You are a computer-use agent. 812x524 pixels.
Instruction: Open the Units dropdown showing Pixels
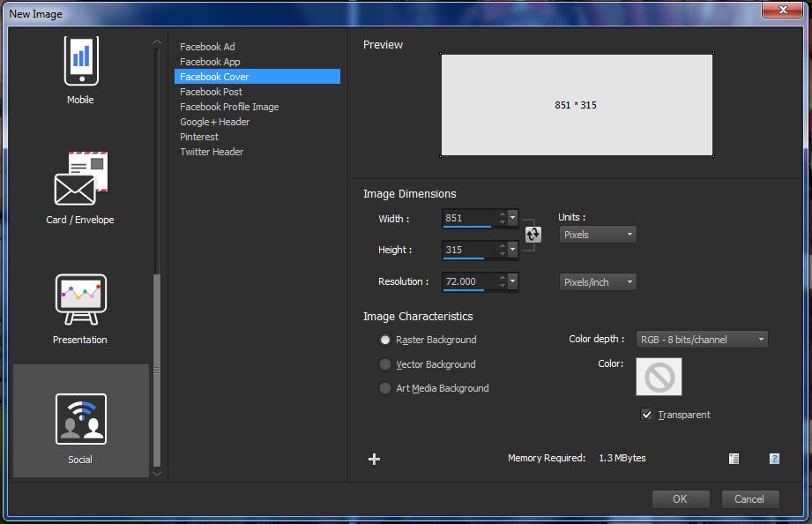tap(597, 234)
